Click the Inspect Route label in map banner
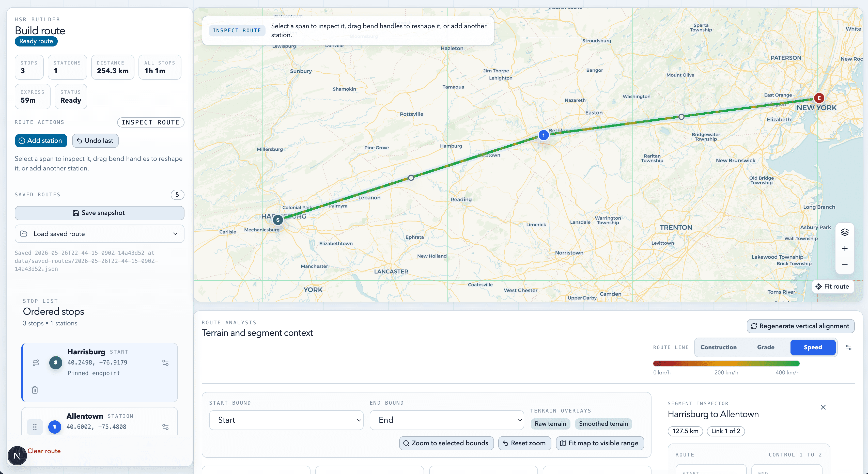 (x=237, y=30)
